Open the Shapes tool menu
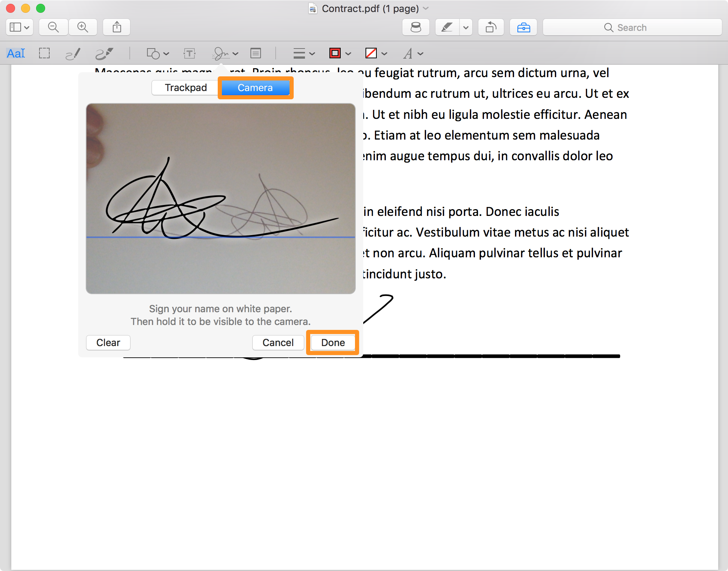 (x=158, y=53)
